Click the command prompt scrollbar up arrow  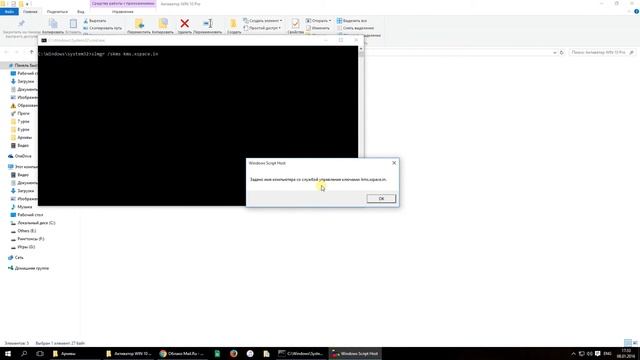361,49
